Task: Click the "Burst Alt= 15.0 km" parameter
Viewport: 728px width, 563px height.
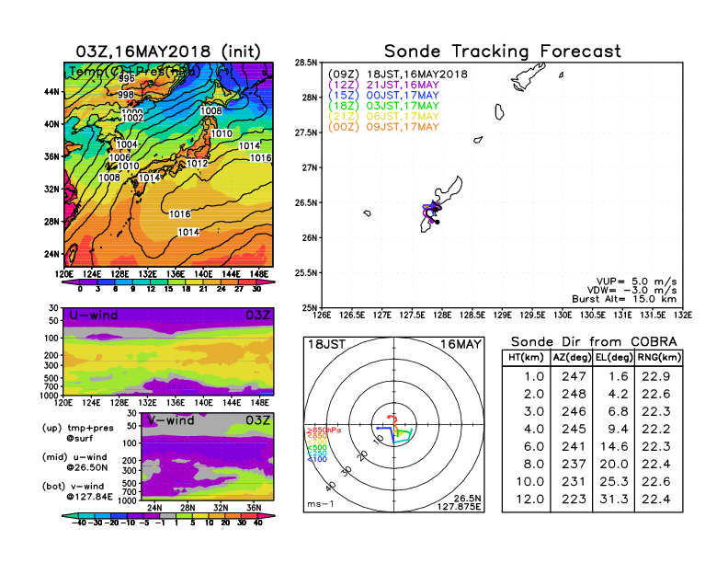Action: point(624,299)
